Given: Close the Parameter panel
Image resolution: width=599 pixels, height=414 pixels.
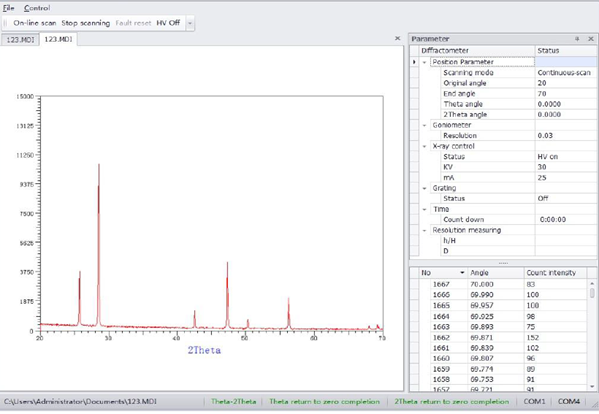Looking at the screenshot, I should pos(591,39).
